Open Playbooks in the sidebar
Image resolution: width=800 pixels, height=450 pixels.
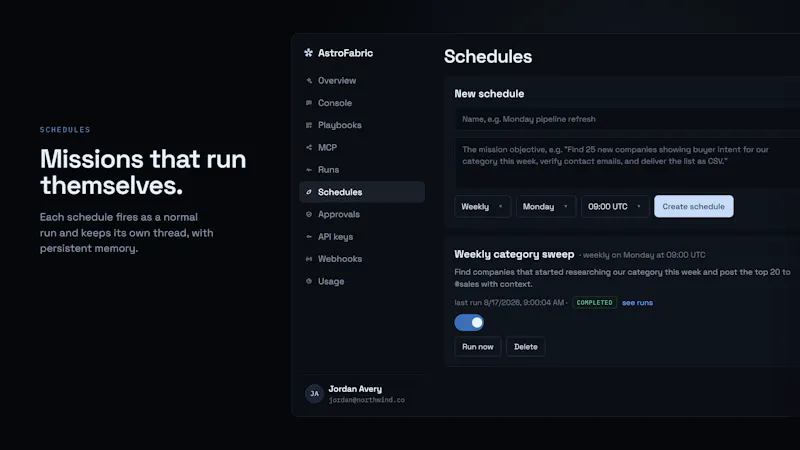[x=362, y=125]
